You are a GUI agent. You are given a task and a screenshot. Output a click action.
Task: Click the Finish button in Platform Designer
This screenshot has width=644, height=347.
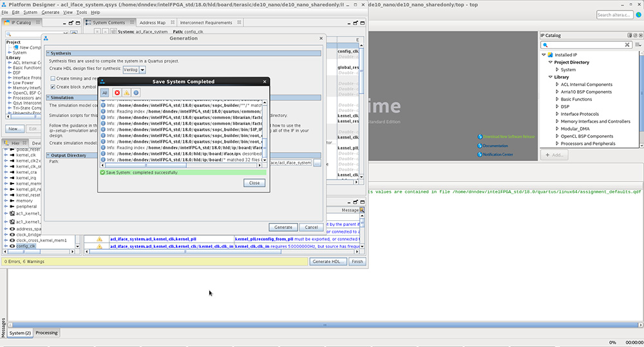click(357, 261)
